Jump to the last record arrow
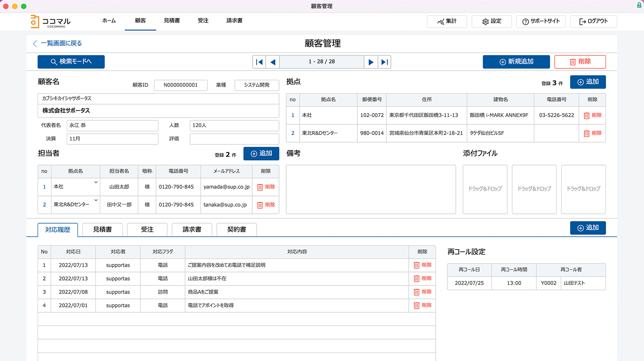The width and height of the screenshot is (644, 361). (x=384, y=62)
